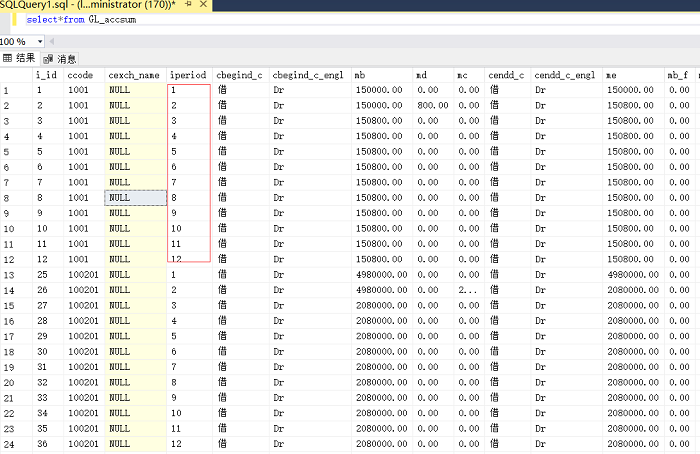
Task: Select the mb_f column header
Action: coord(678,75)
